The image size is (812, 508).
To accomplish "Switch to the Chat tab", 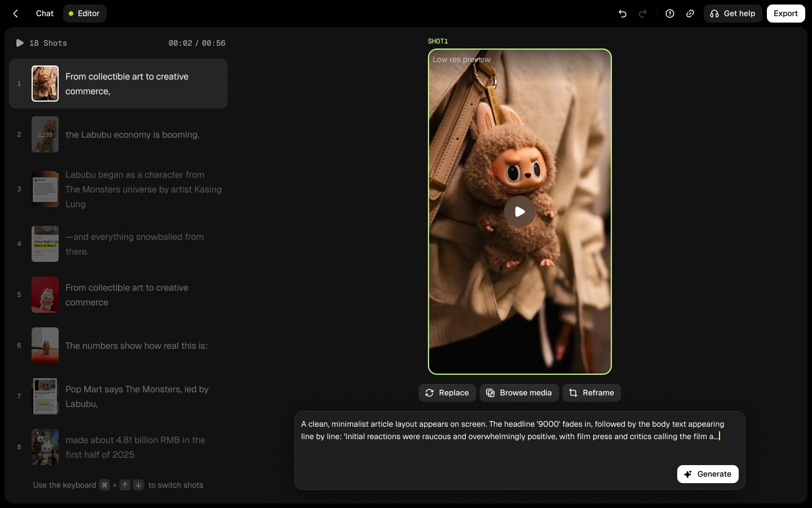I will coord(45,14).
